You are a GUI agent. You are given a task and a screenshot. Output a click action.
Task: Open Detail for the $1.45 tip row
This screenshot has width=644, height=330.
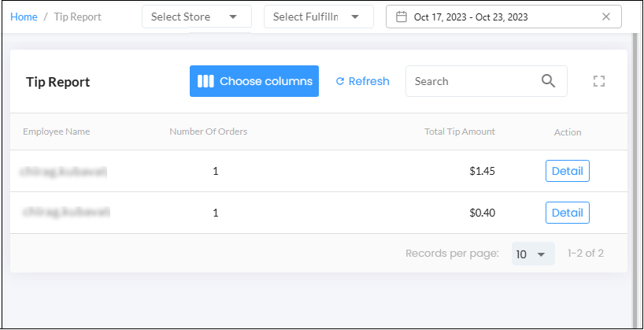pos(567,171)
